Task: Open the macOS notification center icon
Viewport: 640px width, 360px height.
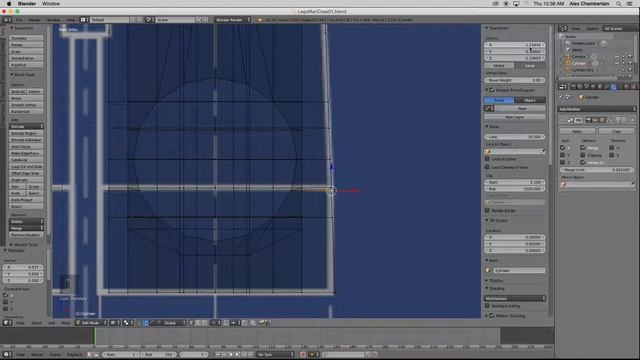Action: (630, 3)
